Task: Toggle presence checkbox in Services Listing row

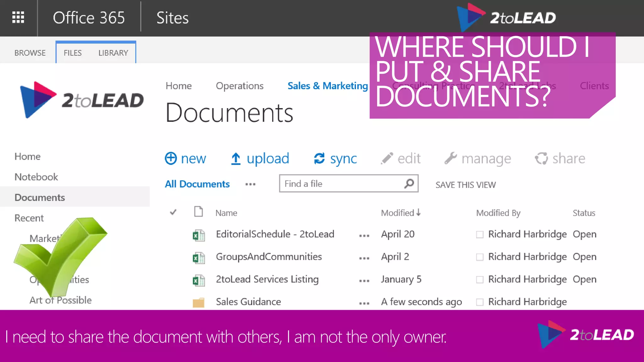Action: tap(480, 280)
